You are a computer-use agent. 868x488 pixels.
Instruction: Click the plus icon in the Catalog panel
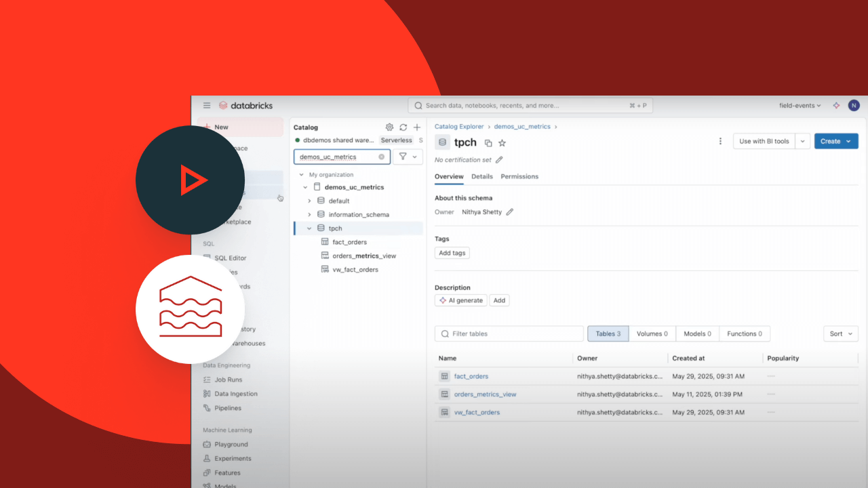417,127
